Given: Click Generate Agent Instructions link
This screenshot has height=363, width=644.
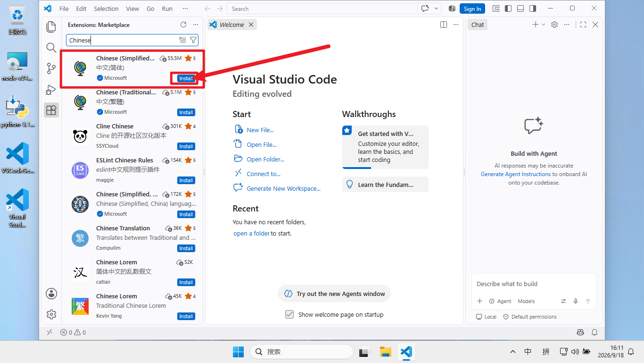Looking at the screenshot, I should [x=515, y=174].
